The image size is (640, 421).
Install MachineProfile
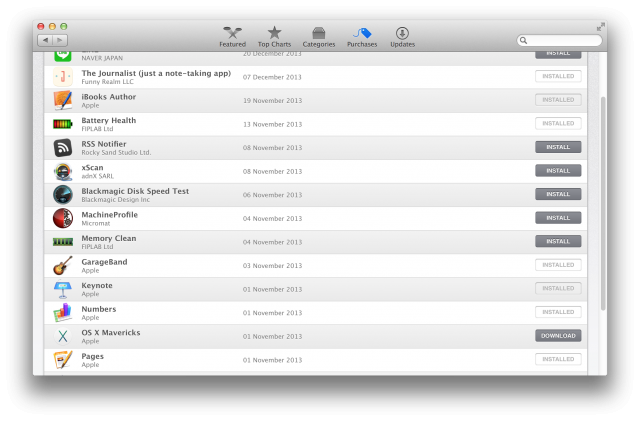coord(558,218)
